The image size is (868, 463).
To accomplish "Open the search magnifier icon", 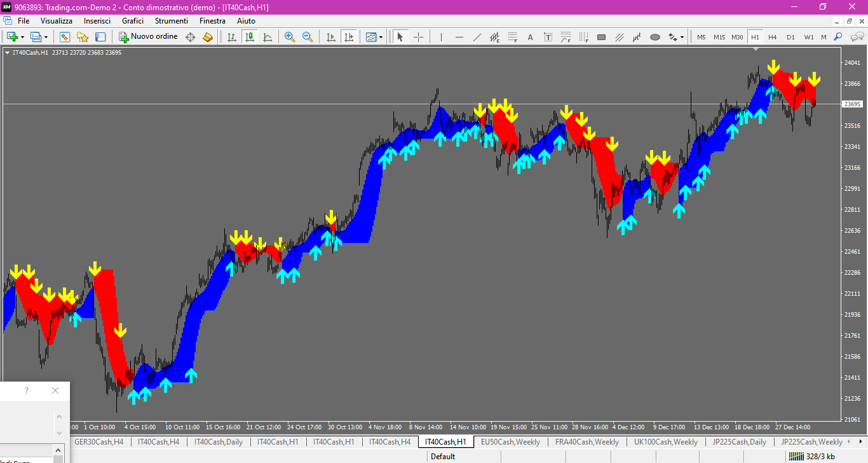I will (838, 37).
